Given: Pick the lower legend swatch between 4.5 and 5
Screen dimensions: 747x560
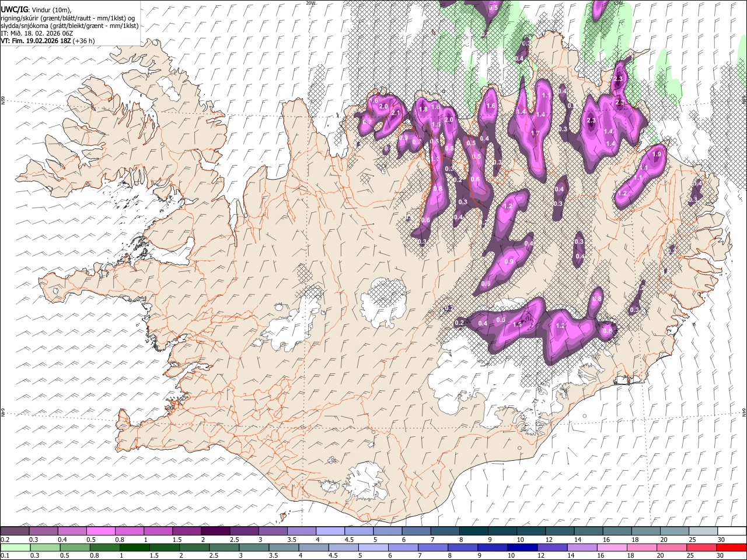Looking at the screenshot, I should 343,547.
